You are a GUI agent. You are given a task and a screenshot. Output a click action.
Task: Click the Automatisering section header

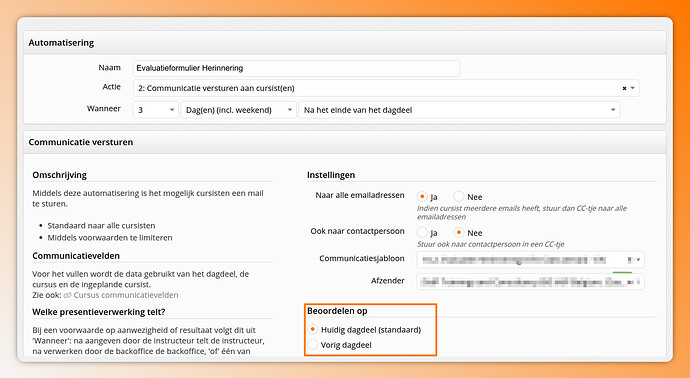[345, 43]
